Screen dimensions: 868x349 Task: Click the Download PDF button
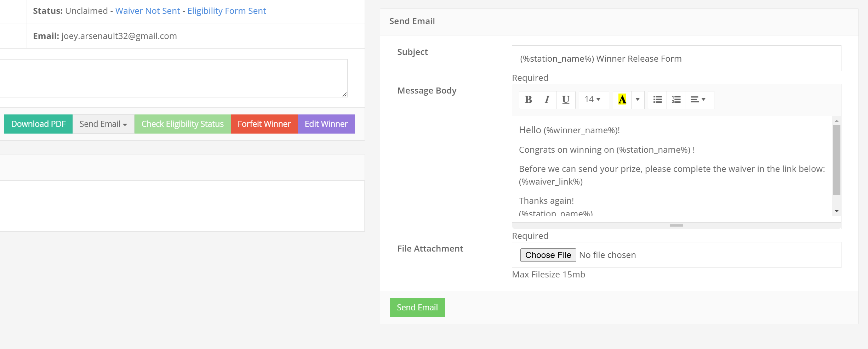click(38, 124)
